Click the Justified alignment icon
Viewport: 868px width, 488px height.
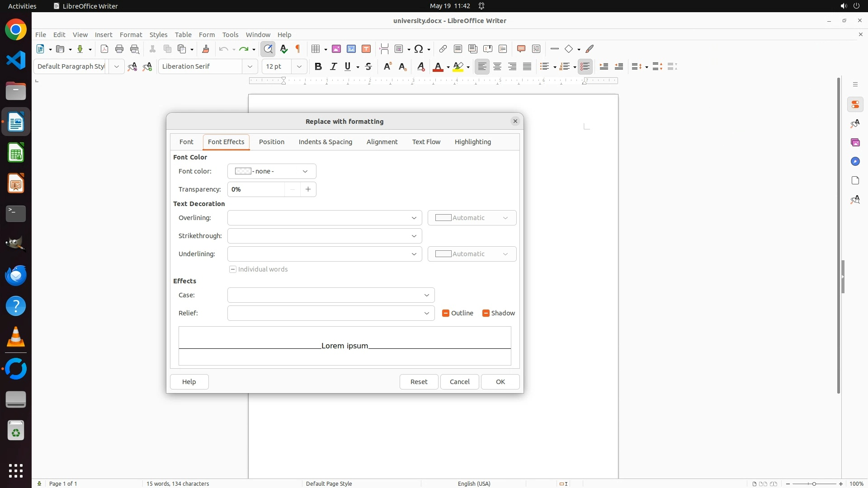point(527,66)
